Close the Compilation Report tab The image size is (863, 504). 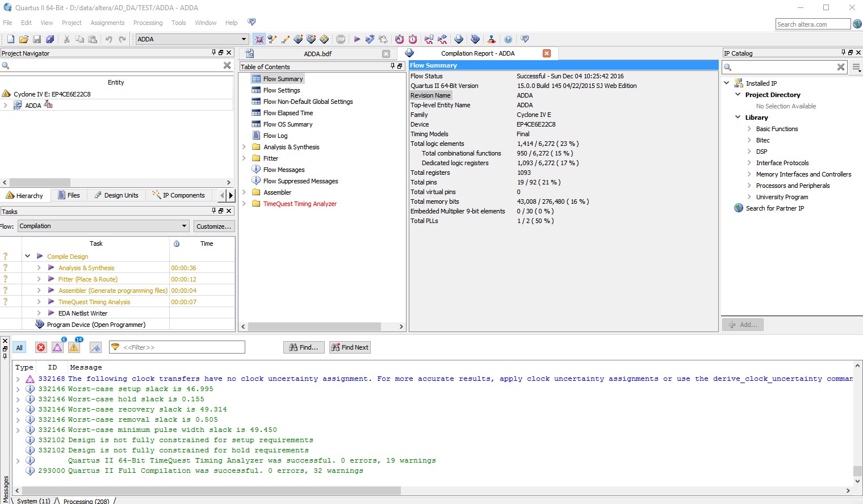[x=547, y=53]
